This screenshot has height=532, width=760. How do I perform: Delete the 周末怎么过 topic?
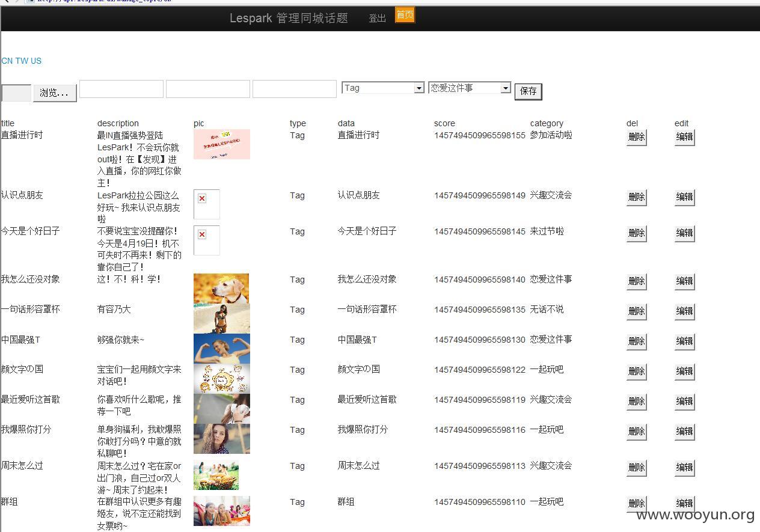tap(636, 468)
